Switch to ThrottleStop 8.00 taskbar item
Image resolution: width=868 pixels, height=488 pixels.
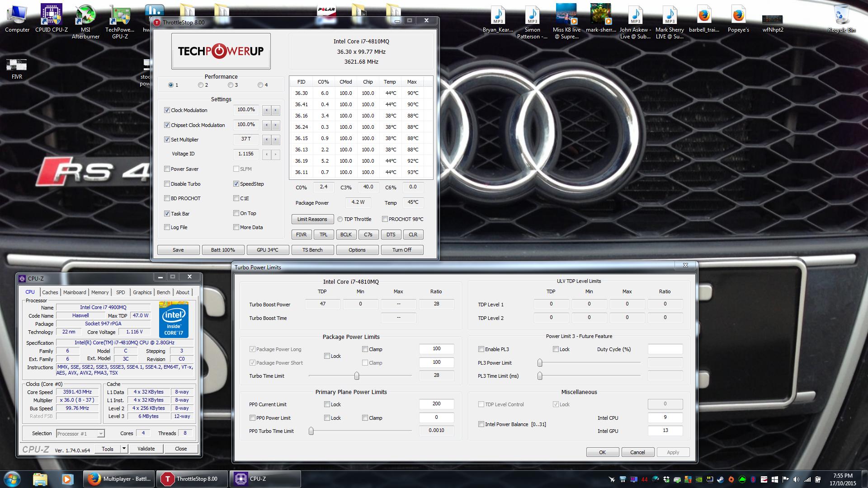[x=193, y=479]
